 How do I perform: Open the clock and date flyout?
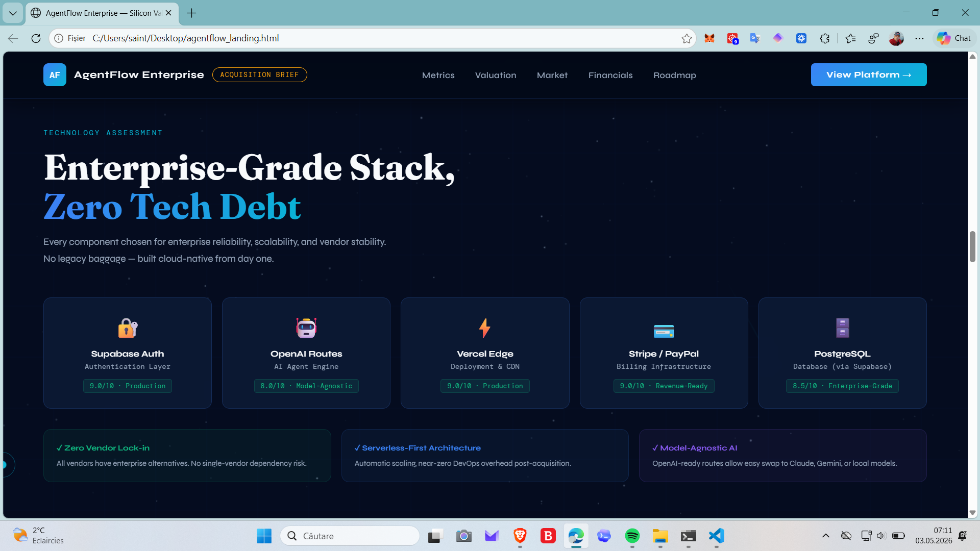[x=933, y=536]
